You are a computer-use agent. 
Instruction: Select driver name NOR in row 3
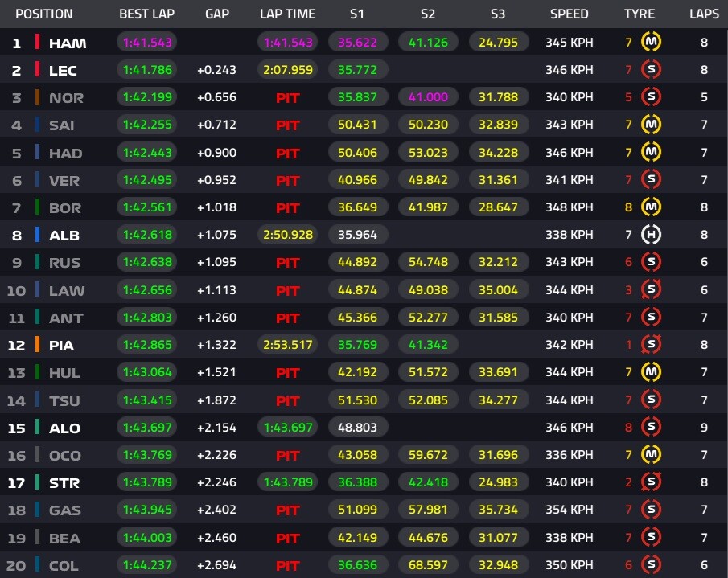point(65,98)
